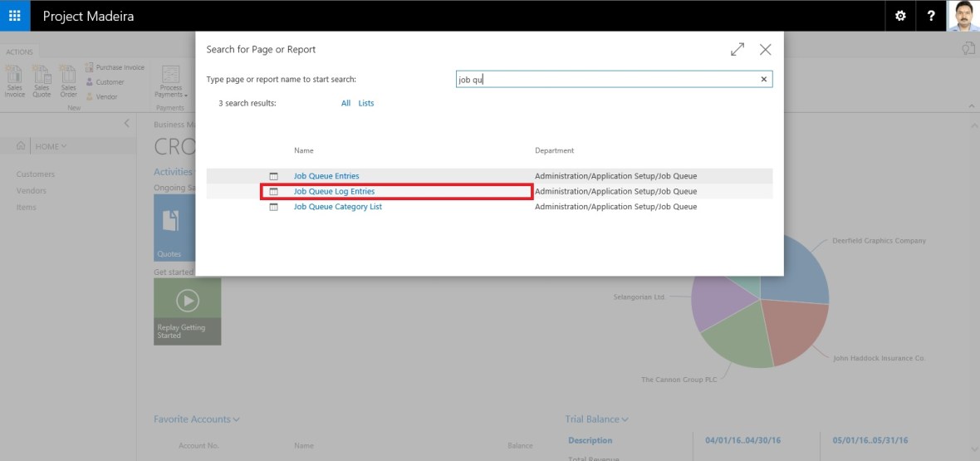Image resolution: width=980 pixels, height=461 pixels.
Task: Clear the search text with the X icon
Action: click(764, 79)
